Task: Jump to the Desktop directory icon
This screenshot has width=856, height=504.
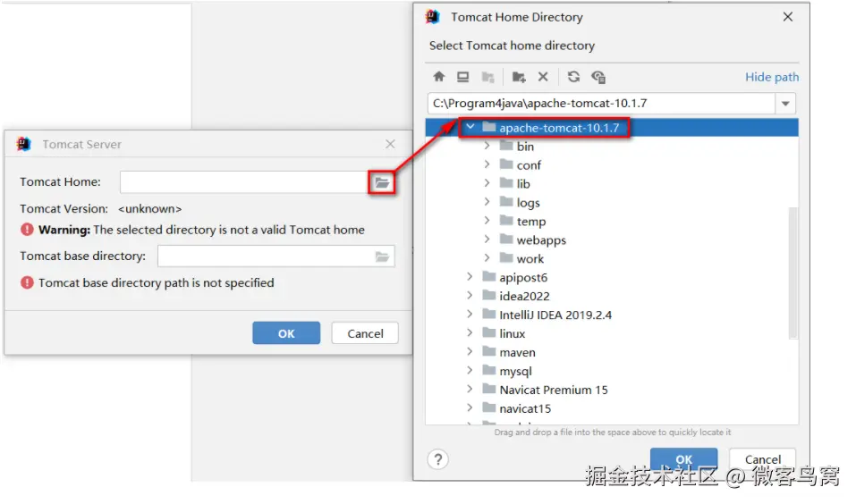Action: (x=463, y=77)
